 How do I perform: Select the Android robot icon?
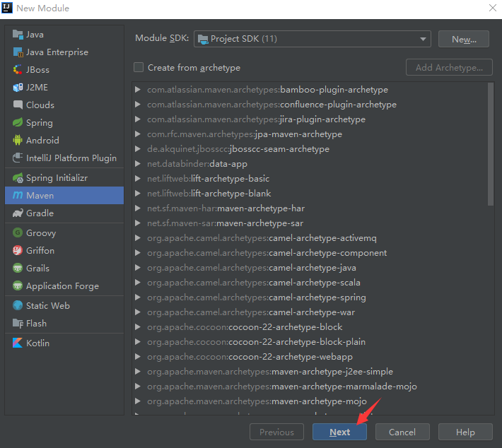coord(18,140)
